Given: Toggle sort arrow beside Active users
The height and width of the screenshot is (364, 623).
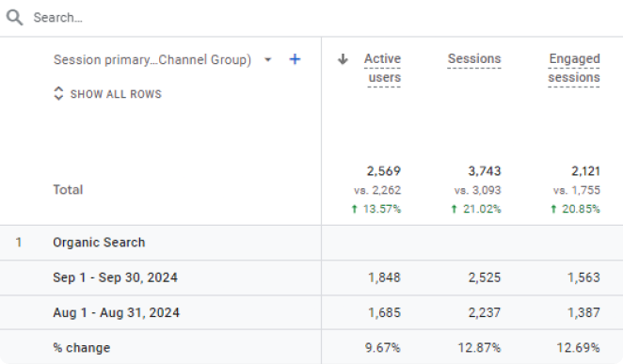Looking at the screenshot, I should (343, 59).
